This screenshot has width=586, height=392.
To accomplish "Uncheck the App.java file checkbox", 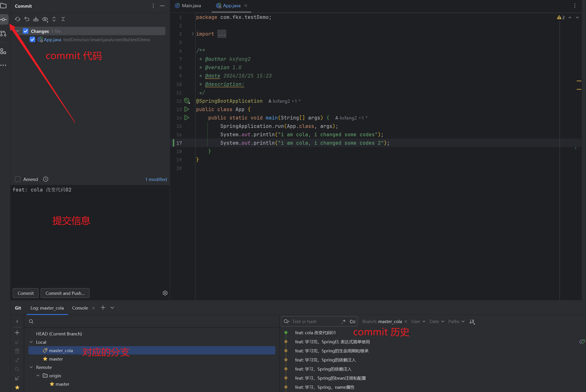I will click(32, 40).
